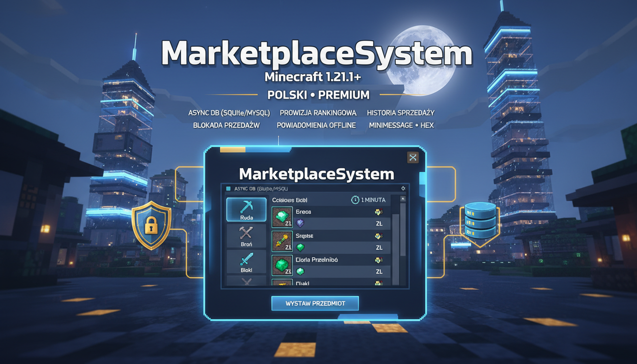Open the Srgstse golden item thumbnail
Screen dimensions: 637x364
point(282,241)
